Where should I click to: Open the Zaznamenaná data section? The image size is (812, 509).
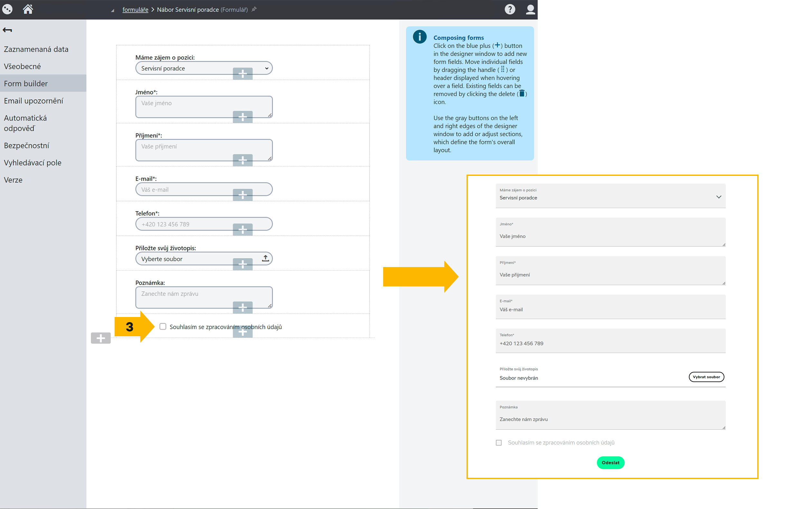pos(43,49)
